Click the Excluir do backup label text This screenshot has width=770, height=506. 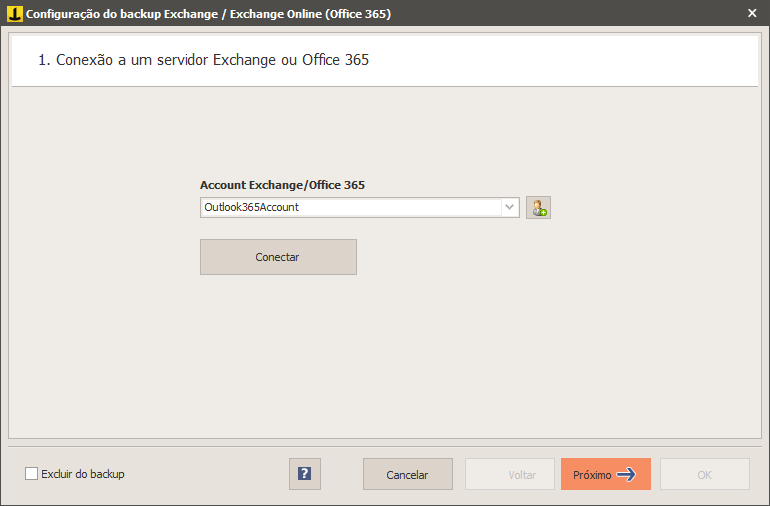[83, 474]
